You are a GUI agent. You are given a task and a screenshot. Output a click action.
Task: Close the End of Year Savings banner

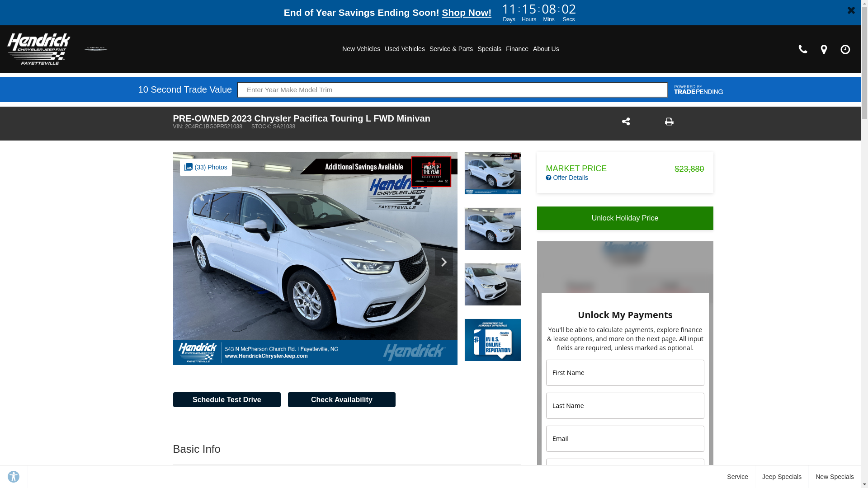click(851, 10)
